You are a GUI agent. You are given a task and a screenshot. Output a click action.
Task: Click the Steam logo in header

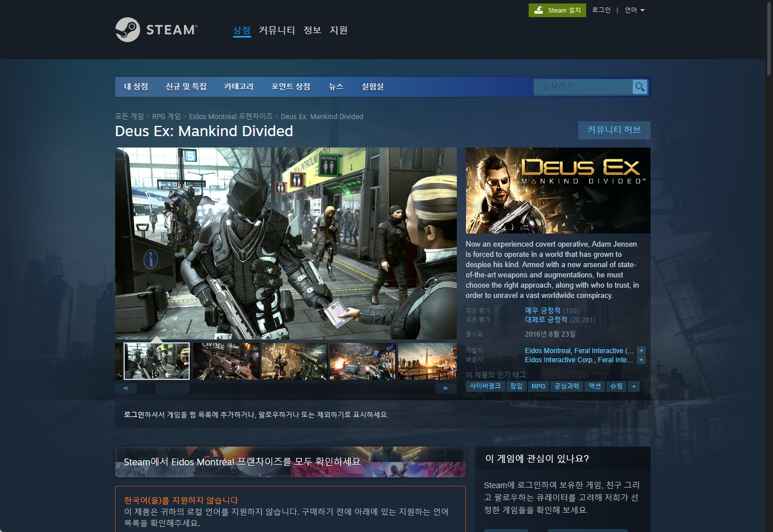pos(157,30)
